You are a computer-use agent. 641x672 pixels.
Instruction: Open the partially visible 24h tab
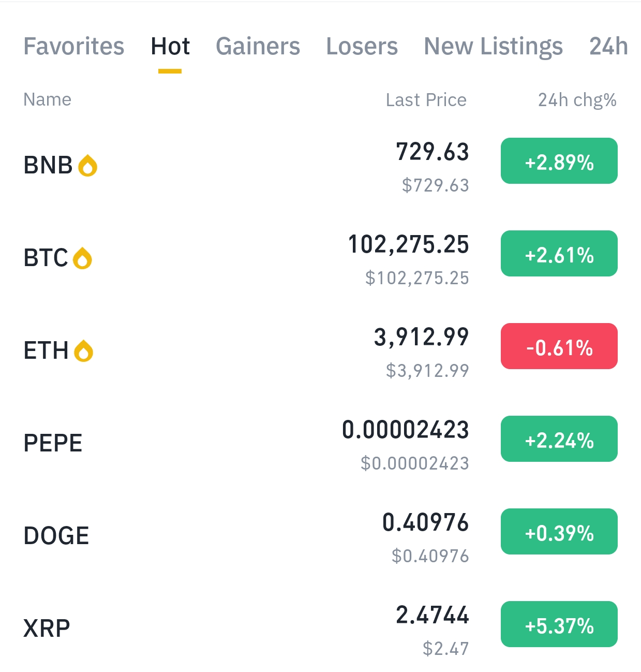click(608, 46)
